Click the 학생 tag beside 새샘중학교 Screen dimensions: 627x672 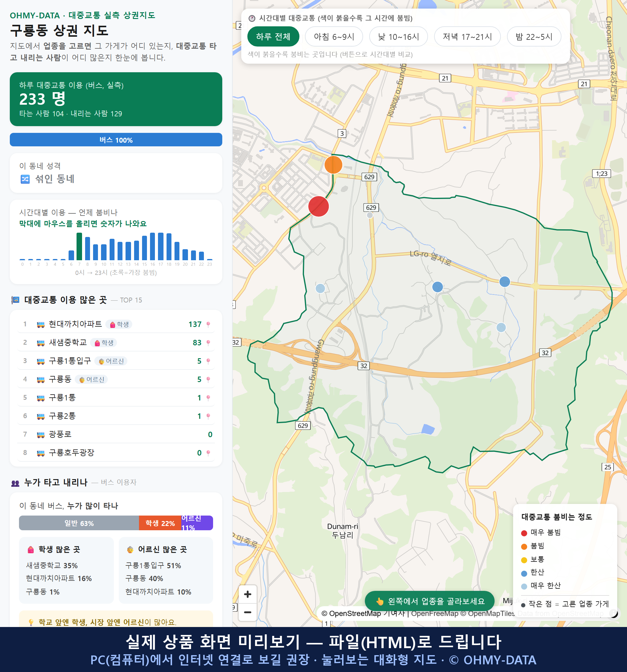(104, 343)
